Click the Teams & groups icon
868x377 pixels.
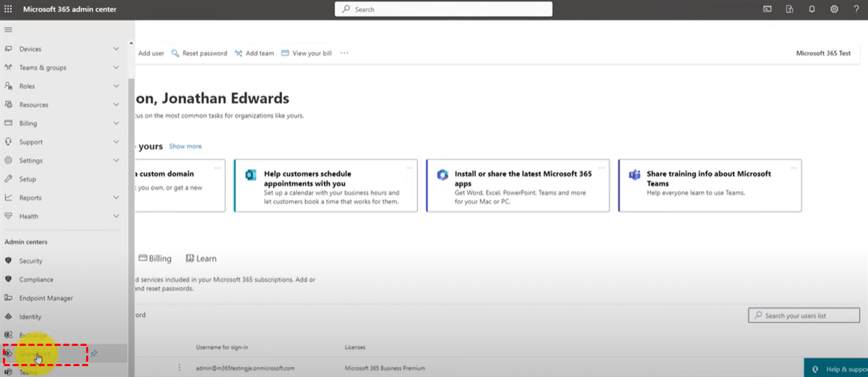pyautogui.click(x=9, y=67)
